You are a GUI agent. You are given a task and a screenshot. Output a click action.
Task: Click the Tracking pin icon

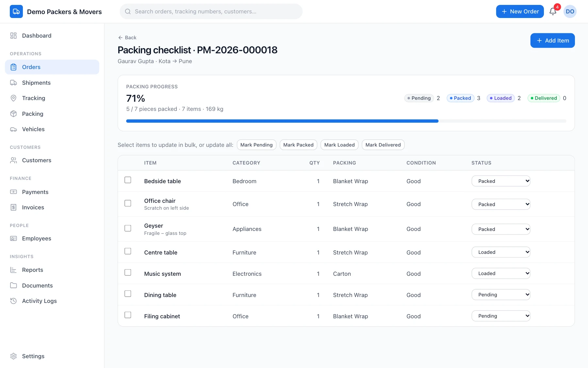point(13,98)
